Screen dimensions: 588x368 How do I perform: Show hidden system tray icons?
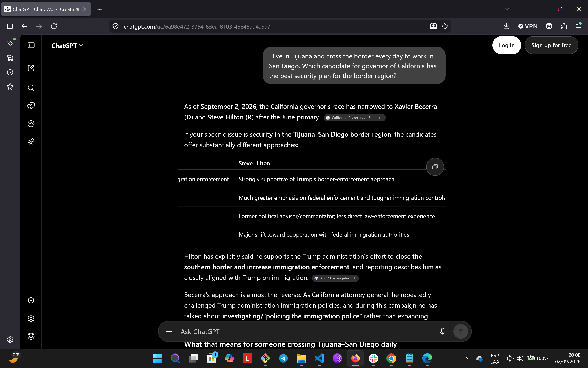[466, 358]
